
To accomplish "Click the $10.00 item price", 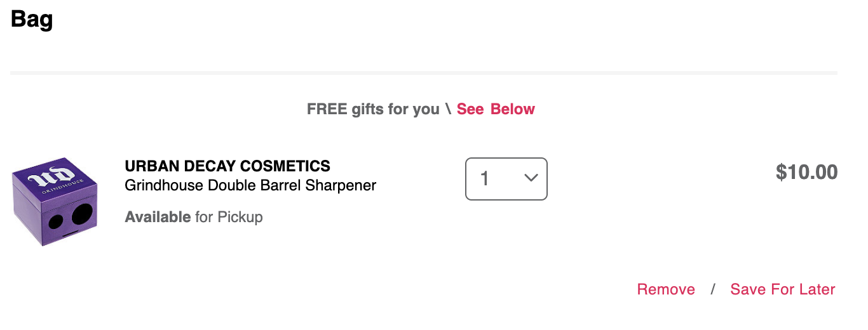I will pyautogui.click(x=806, y=172).
